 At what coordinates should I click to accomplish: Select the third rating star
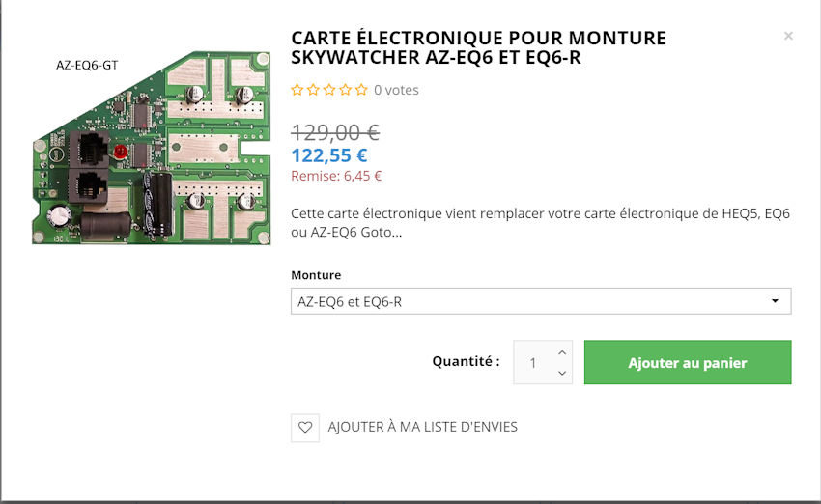click(329, 90)
